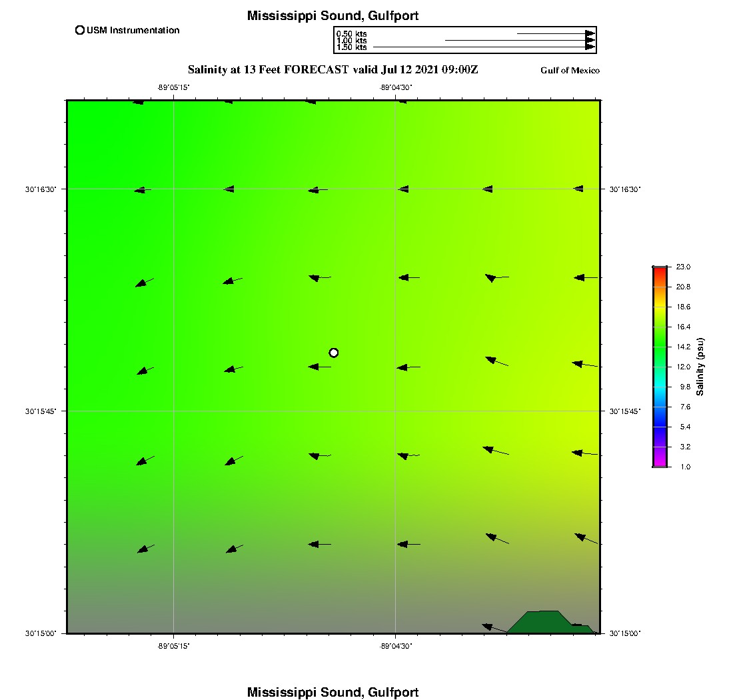Viewport: 733px width, 700px height.
Task: Click the left 30°16'30" latitude label
Action: tap(41, 189)
